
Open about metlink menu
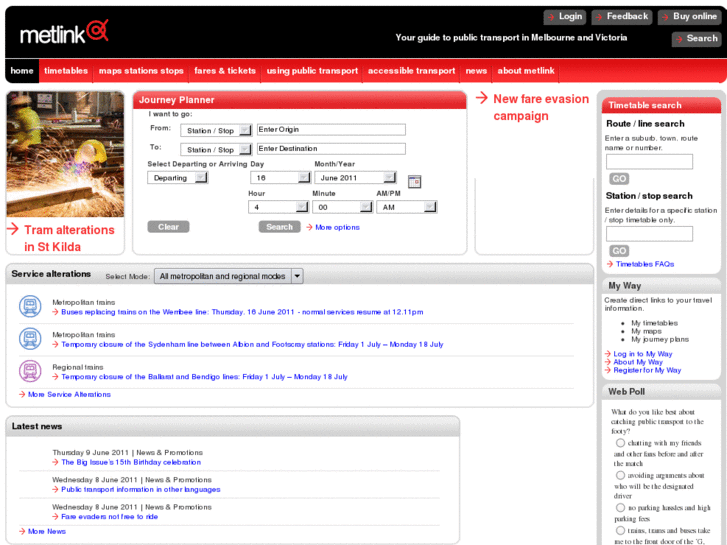(526, 71)
